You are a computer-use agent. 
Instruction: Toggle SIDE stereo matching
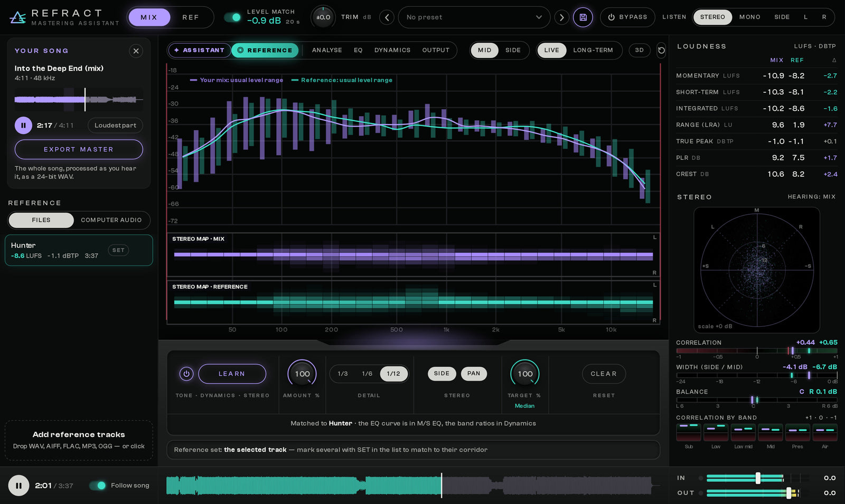coord(442,374)
